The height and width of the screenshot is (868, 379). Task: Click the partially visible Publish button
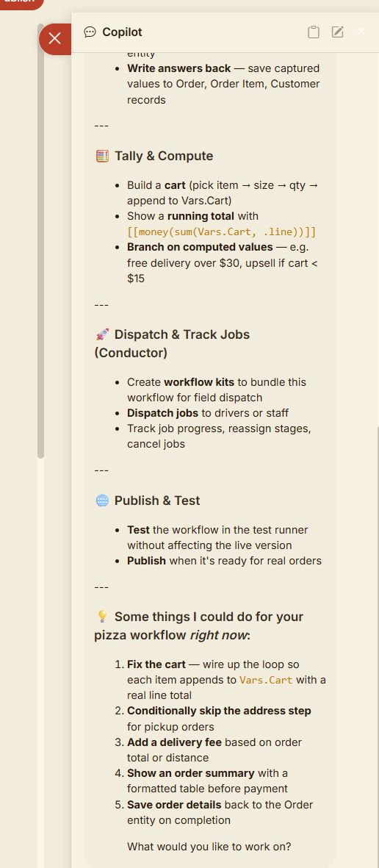[x=20, y=4]
